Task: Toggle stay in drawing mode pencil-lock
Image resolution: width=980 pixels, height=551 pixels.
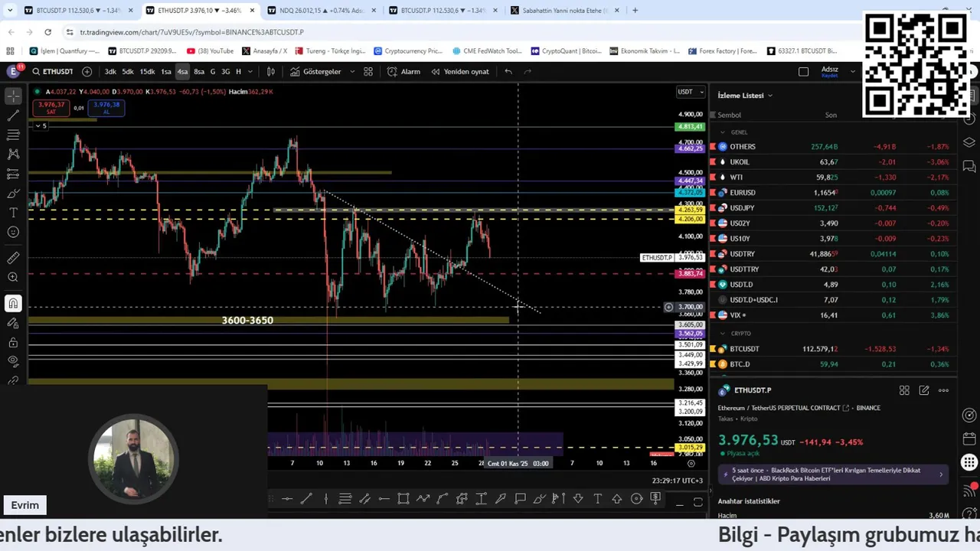Action: (x=13, y=323)
